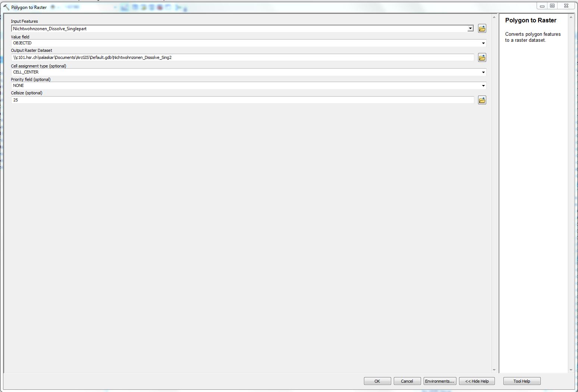Click into the Output Raster Dataset path field
Image resolution: width=578 pixels, height=392 pixels.
pyautogui.click(x=242, y=58)
